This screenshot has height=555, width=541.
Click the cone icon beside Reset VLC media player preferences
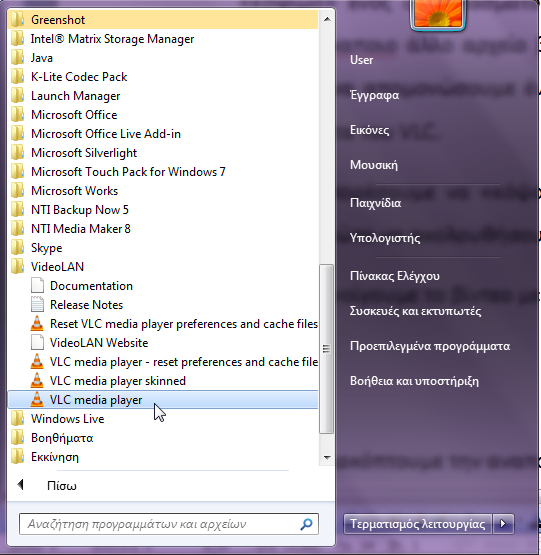point(37,324)
